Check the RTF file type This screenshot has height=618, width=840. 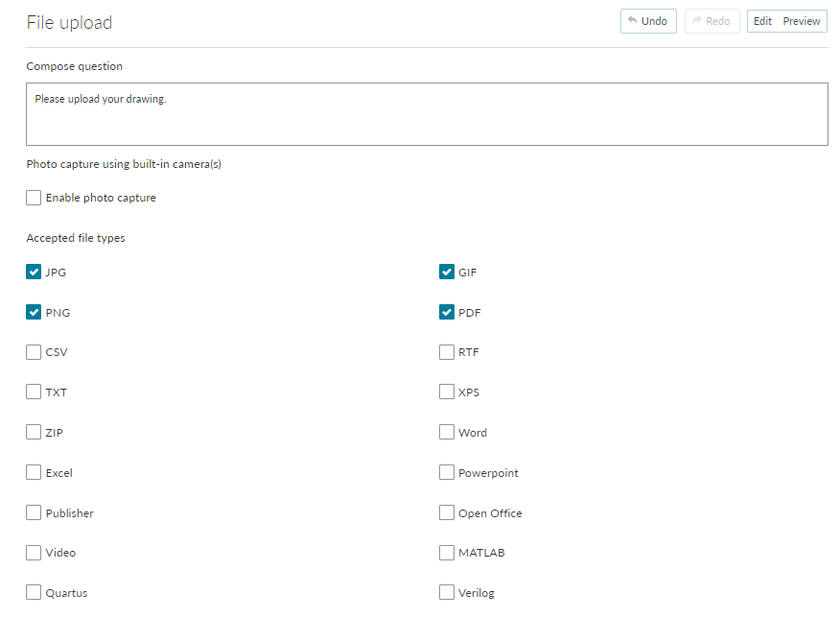coord(447,352)
